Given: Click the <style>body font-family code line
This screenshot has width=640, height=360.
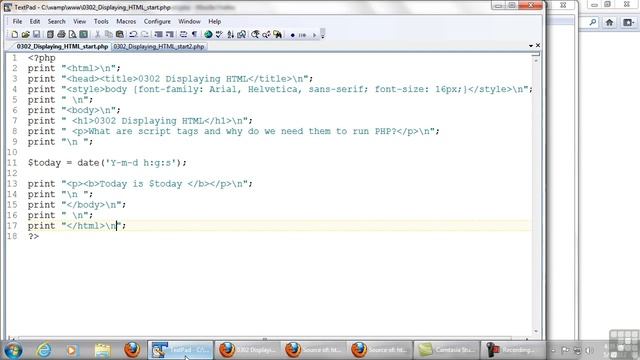Looking at the screenshot, I should click(x=280, y=89).
